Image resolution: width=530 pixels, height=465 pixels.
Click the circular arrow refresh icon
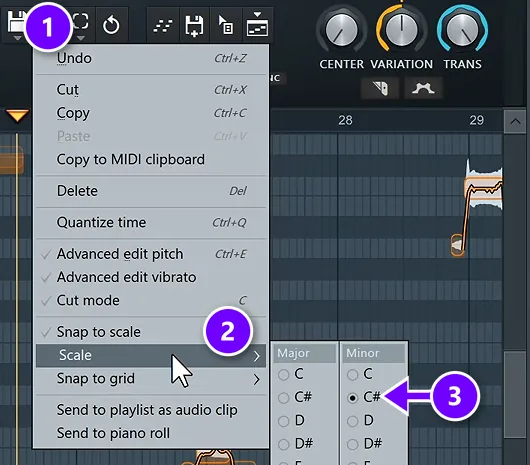pos(111,25)
